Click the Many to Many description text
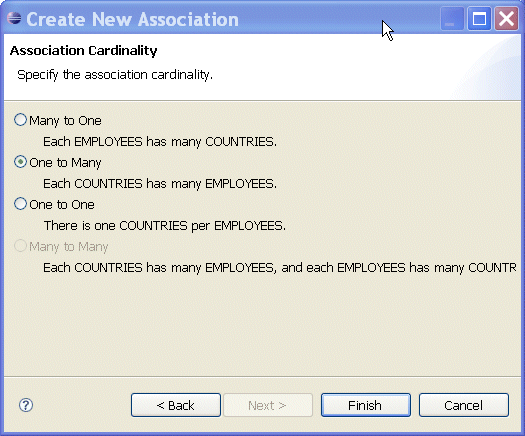 coord(280,268)
